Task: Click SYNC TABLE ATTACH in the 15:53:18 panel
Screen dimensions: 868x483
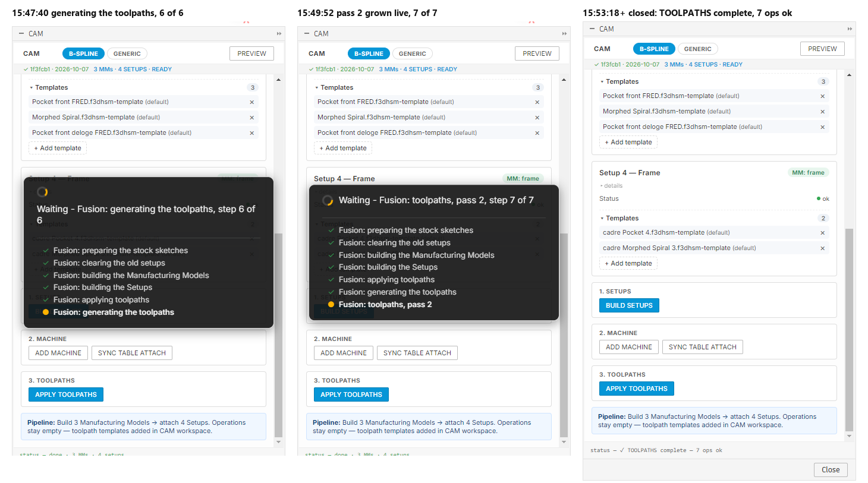Action: coord(703,347)
